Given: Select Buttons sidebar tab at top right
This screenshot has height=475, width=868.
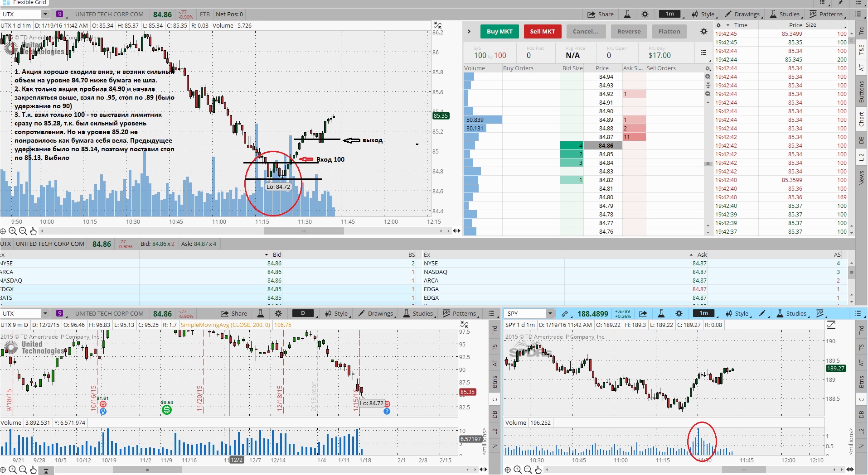Looking at the screenshot, I should pyautogui.click(x=862, y=91).
